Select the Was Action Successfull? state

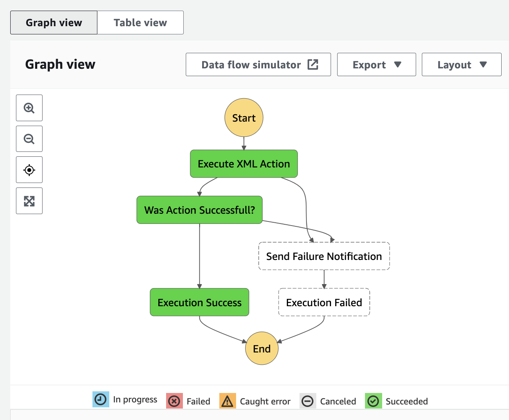[200, 210]
